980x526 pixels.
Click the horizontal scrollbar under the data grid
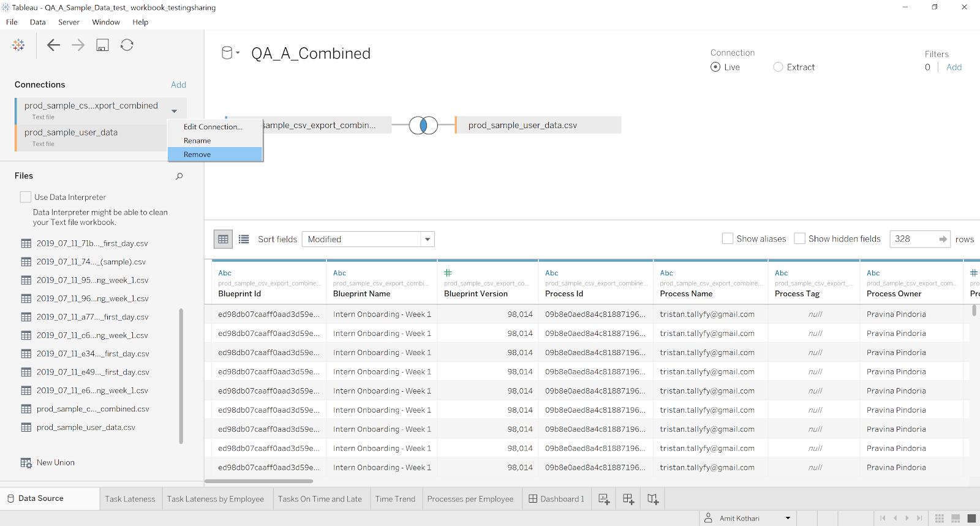[259, 481]
